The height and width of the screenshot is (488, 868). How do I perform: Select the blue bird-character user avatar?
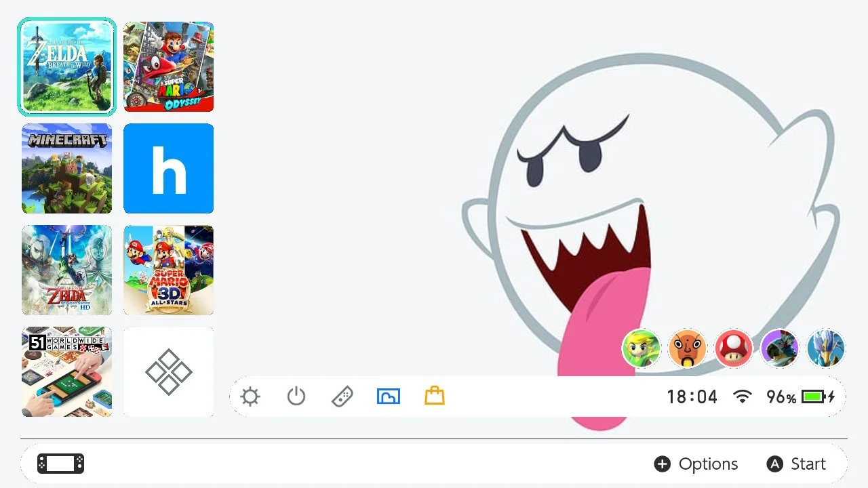[x=826, y=348]
